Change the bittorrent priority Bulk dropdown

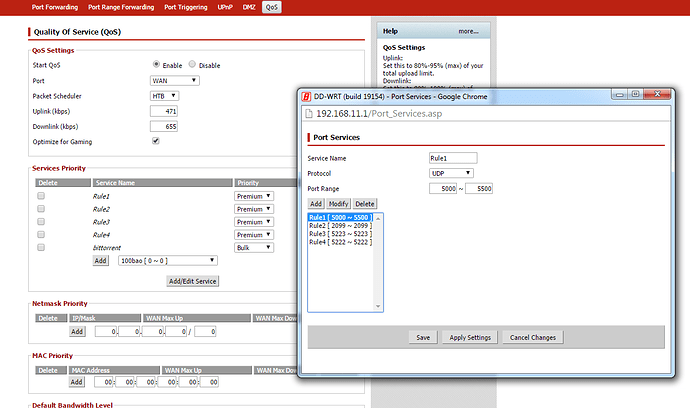pos(254,246)
